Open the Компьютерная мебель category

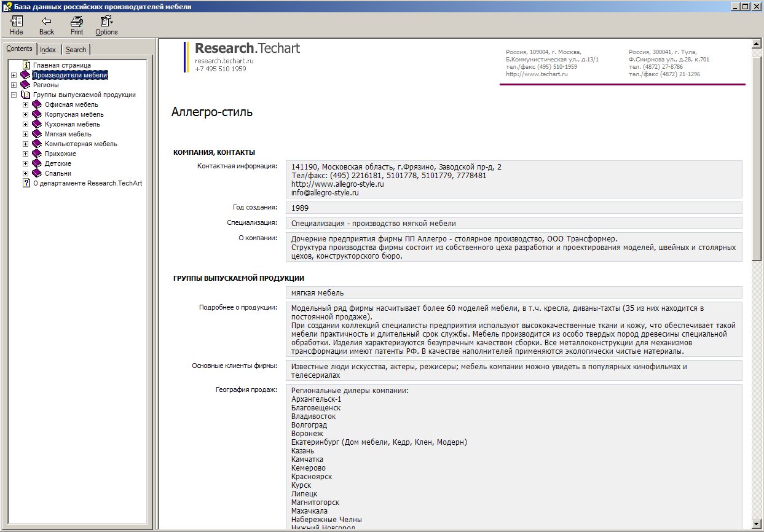tap(81, 144)
